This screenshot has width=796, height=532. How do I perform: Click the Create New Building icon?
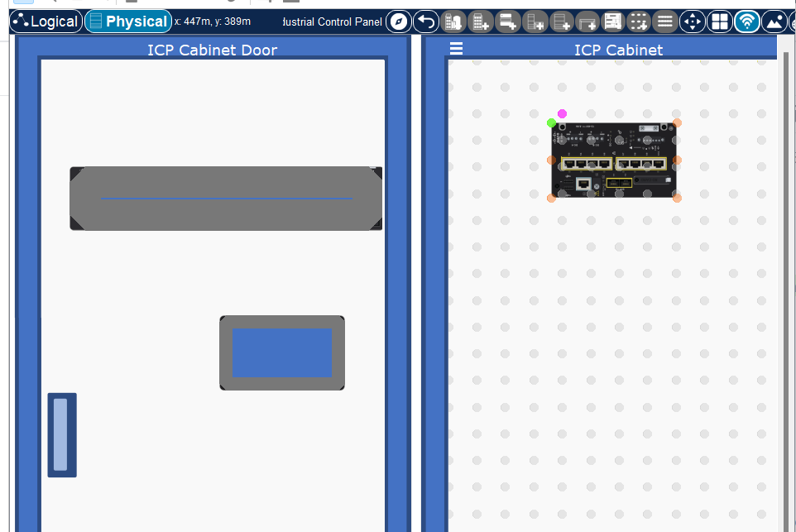point(480,22)
